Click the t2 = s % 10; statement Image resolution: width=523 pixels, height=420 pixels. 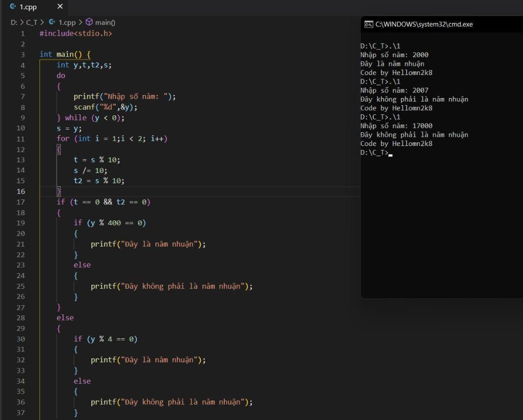[x=99, y=181]
